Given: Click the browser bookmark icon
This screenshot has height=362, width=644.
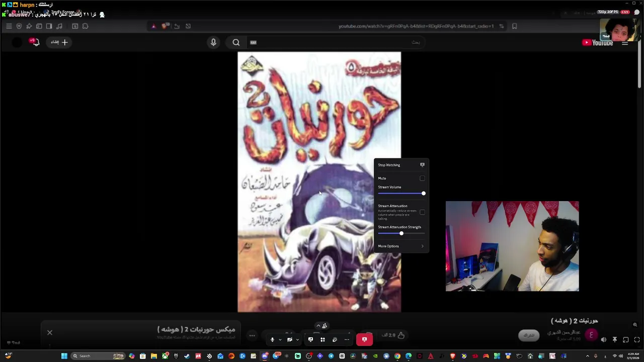Looking at the screenshot, I should point(514,26).
